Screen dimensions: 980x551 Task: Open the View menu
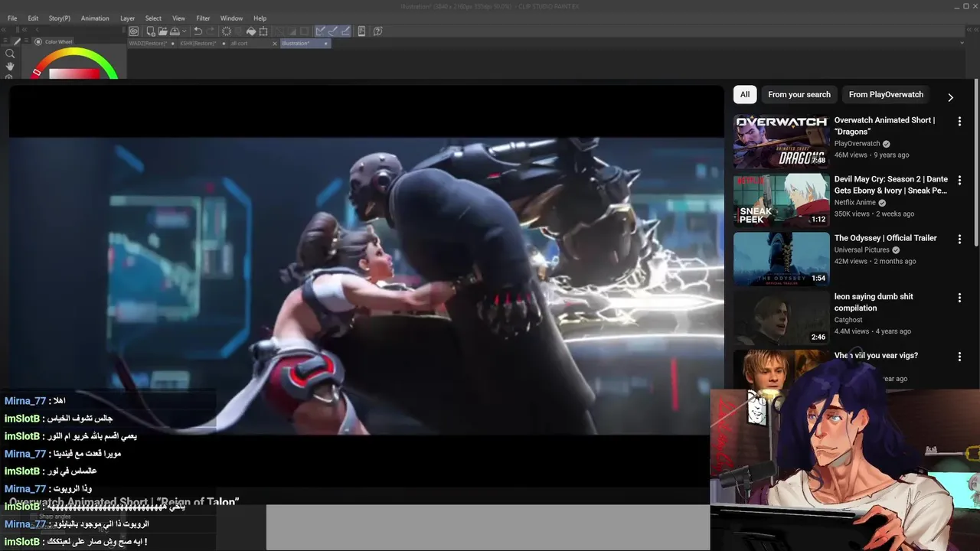point(178,18)
